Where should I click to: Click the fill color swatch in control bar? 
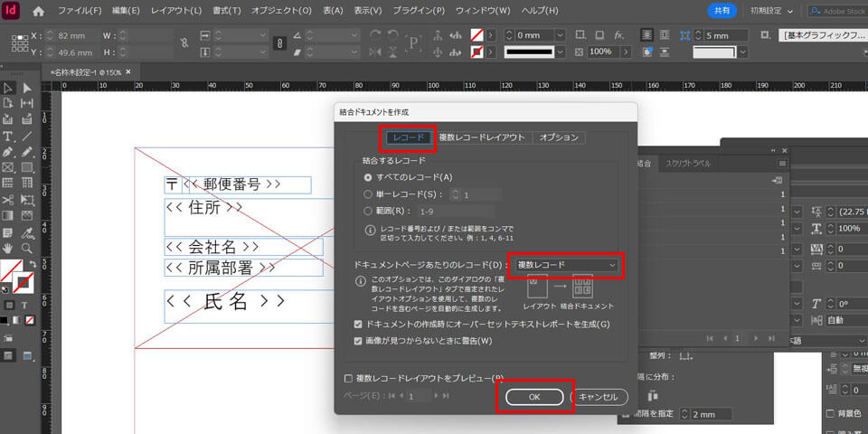point(476,34)
